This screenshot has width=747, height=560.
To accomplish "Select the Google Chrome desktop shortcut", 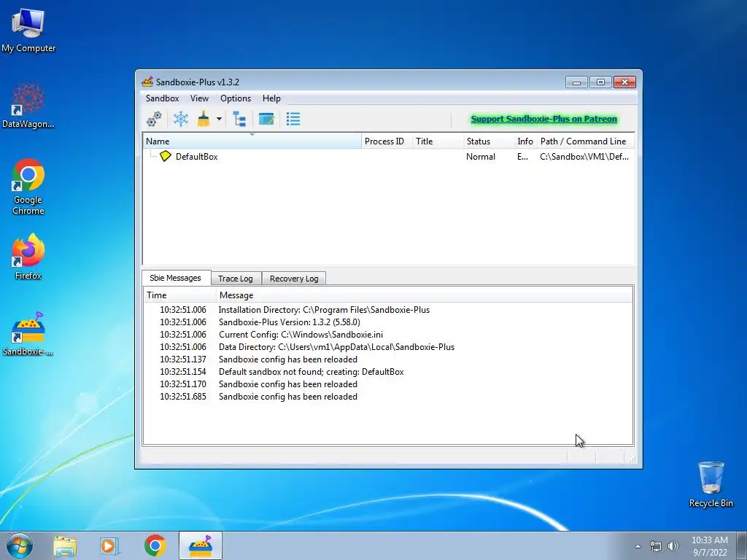I will tap(28, 187).
